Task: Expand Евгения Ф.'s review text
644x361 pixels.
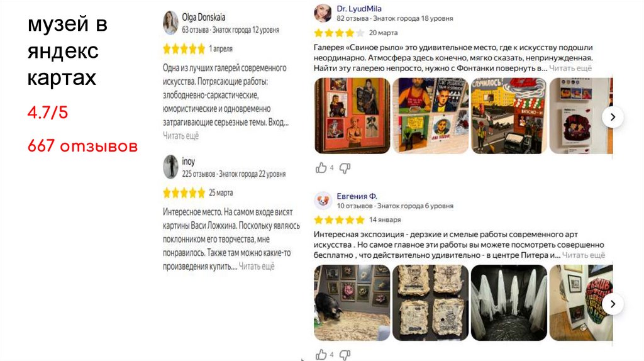Action: coord(583,255)
